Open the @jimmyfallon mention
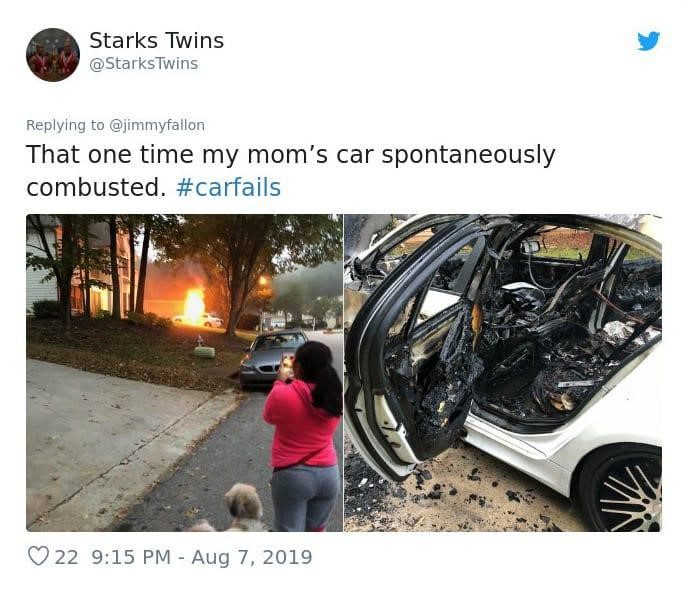687x593 pixels. (x=156, y=125)
